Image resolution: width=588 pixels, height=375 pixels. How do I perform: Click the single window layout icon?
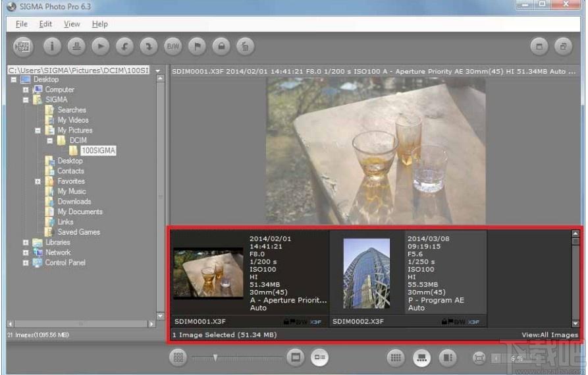(539, 47)
